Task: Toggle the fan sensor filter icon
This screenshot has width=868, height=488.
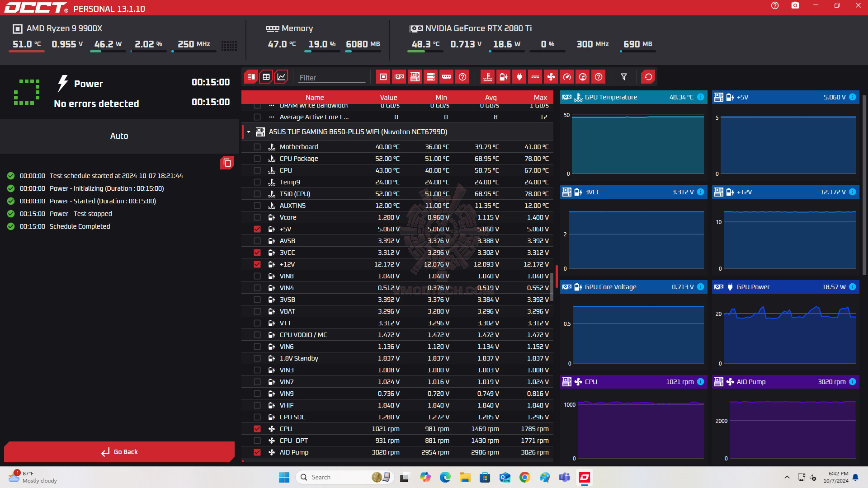Action: click(551, 77)
